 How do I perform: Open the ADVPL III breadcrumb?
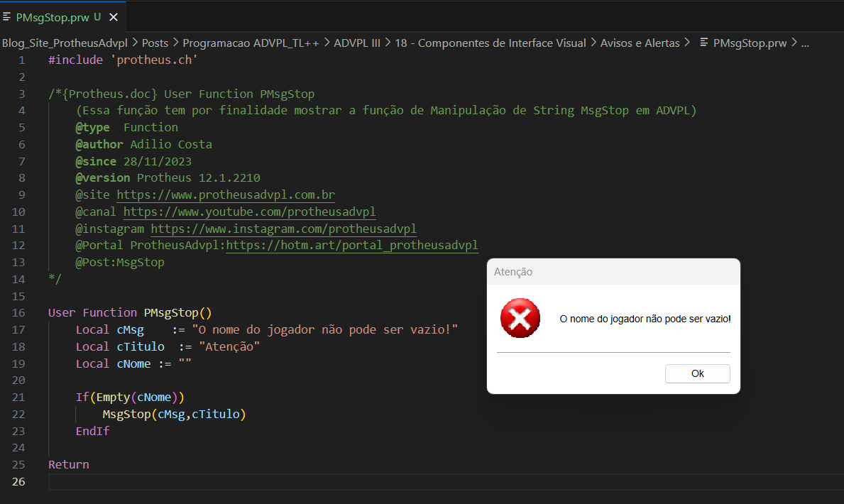pos(357,43)
